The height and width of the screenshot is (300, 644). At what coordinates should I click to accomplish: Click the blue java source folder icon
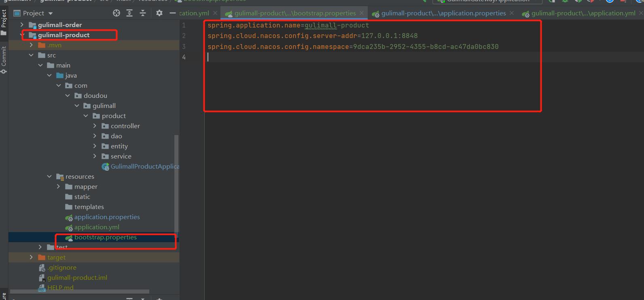60,76
